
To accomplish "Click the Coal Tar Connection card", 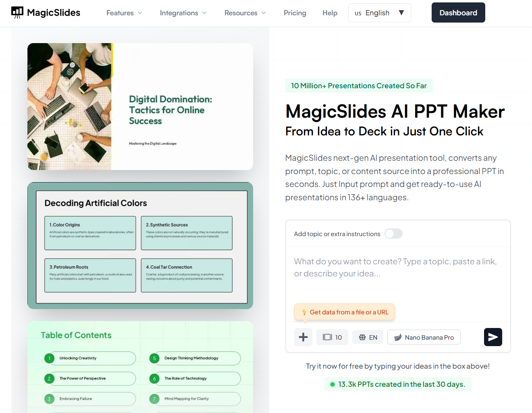I will coord(187,275).
